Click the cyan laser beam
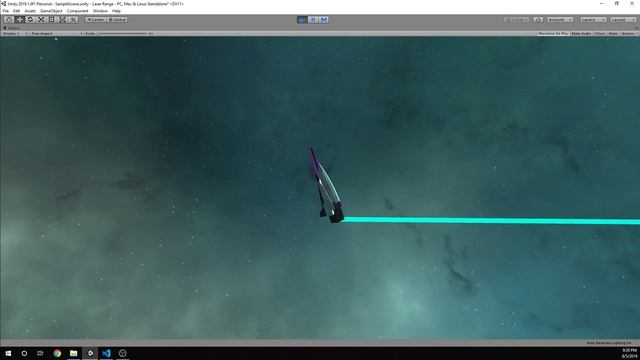This screenshot has width=640, height=360. coord(491,220)
